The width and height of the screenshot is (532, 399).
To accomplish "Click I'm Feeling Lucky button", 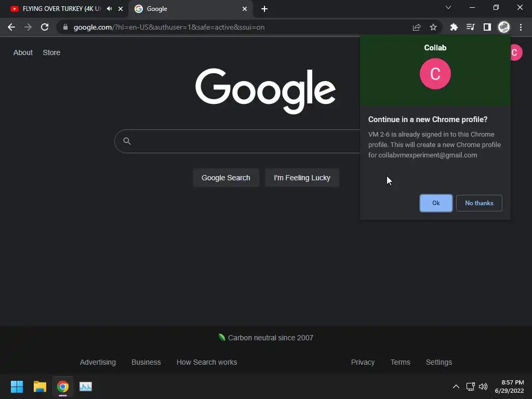I will coord(302,178).
